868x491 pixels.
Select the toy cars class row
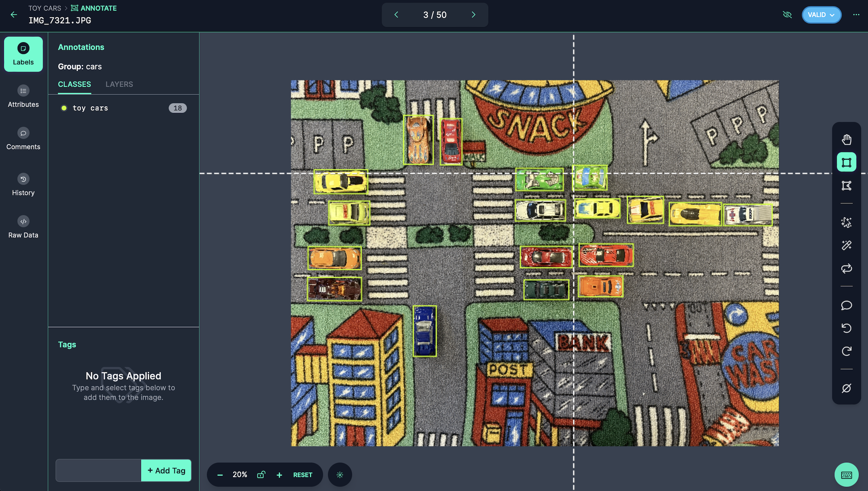124,108
